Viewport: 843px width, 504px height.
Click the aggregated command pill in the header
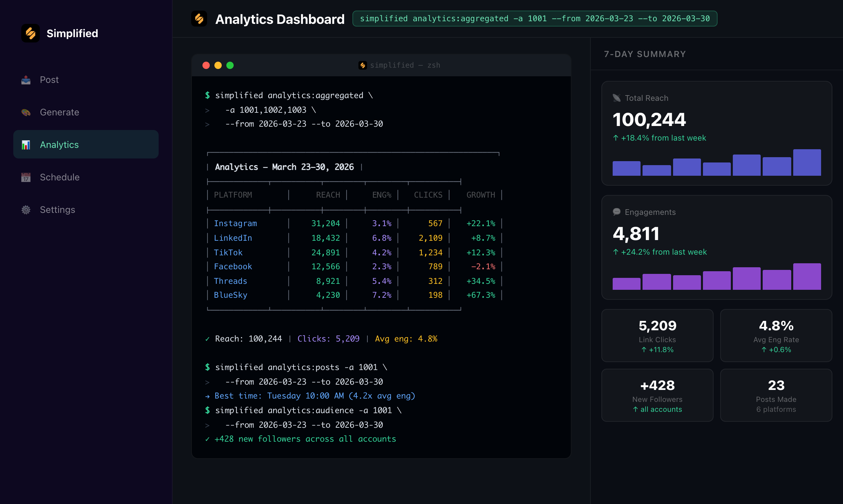[535, 19]
